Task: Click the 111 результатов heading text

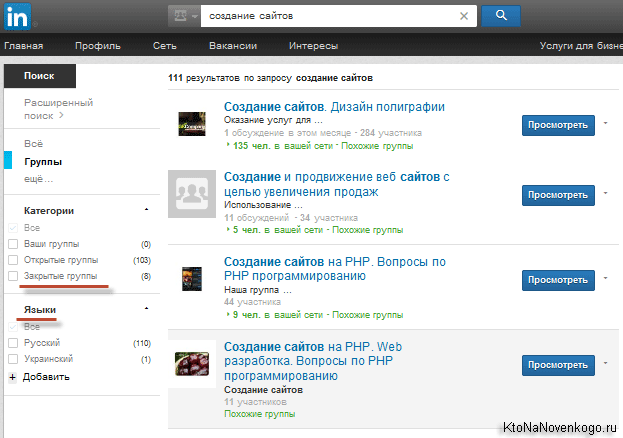Action: pyautogui.click(x=271, y=78)
